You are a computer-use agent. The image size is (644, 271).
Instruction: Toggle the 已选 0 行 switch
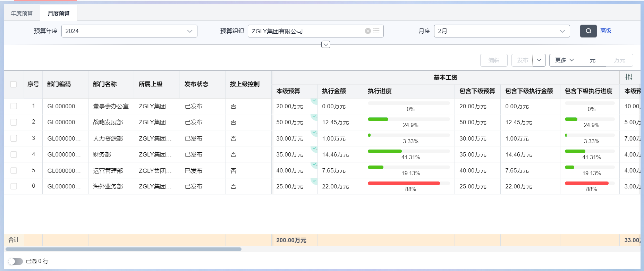point(15,261)
